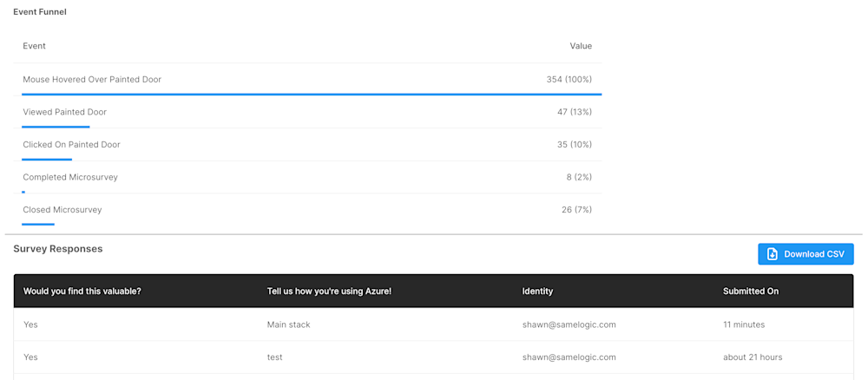
Task: Select the Clicked On Painted Door event
Action: pos(71,144)
